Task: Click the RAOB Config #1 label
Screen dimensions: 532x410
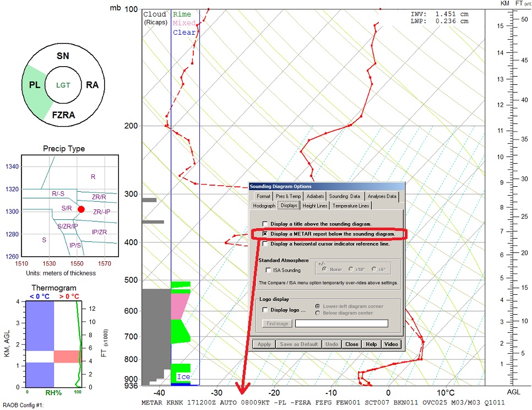Action: tap(24, 405)
